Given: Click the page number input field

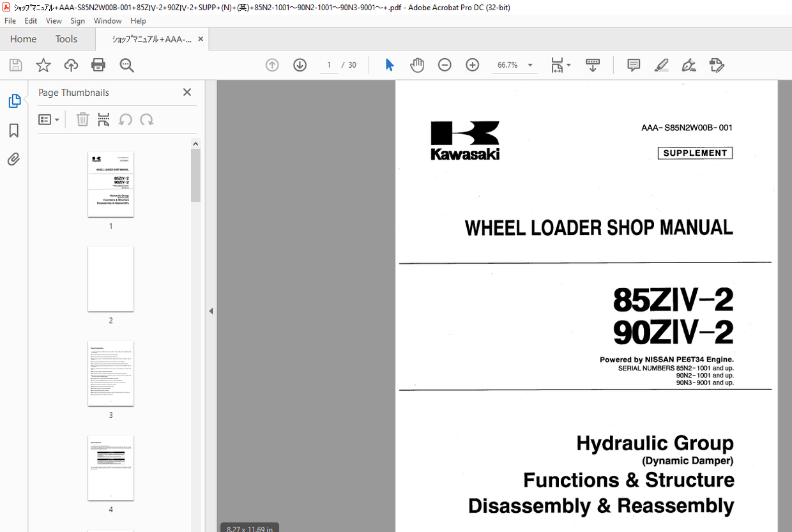Looking at the screenshot, I should [328, 65].
